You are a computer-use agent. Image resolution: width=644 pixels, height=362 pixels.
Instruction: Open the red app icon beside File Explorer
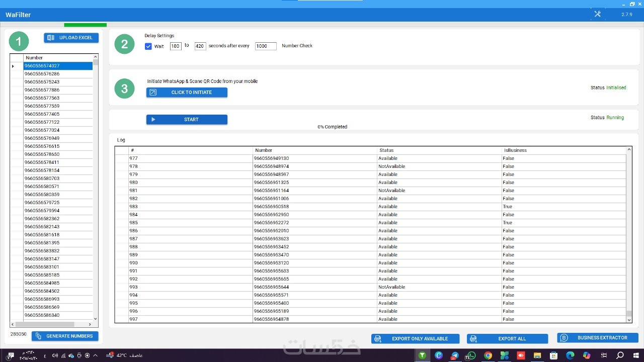tap(521, 355)
